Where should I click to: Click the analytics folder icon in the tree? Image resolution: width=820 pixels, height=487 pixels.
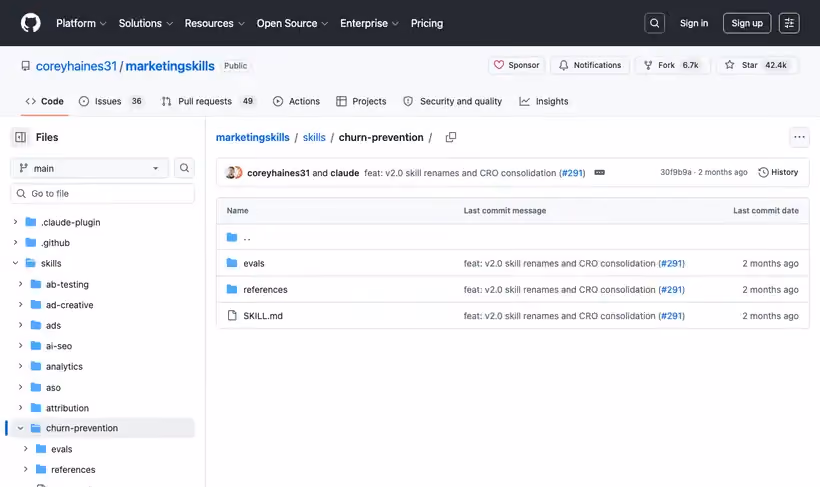[36, 366]
